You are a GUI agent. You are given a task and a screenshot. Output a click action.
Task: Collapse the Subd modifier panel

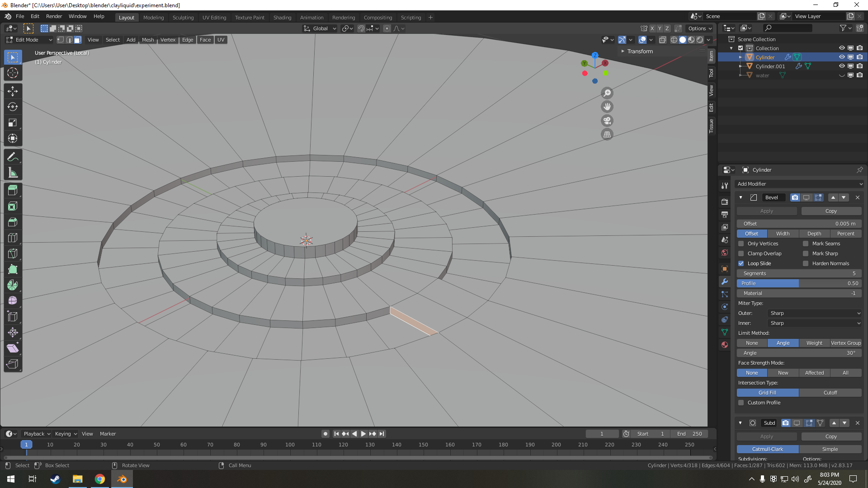click(x=741, y=423)
